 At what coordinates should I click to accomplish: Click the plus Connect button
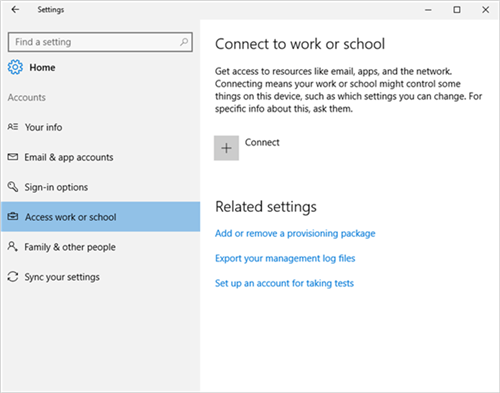226,148
